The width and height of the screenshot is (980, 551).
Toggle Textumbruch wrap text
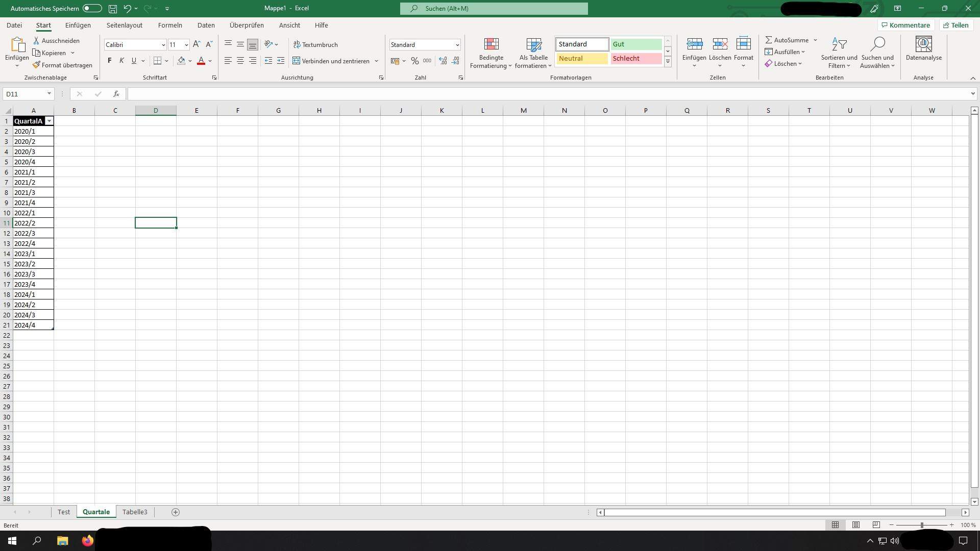click(x=315, y=44)
